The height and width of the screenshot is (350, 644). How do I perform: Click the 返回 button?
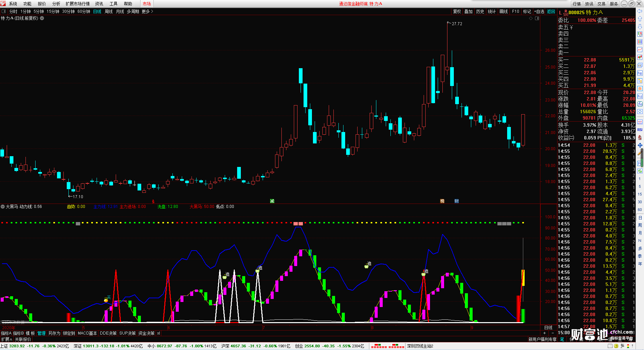[x=551, y=11]
